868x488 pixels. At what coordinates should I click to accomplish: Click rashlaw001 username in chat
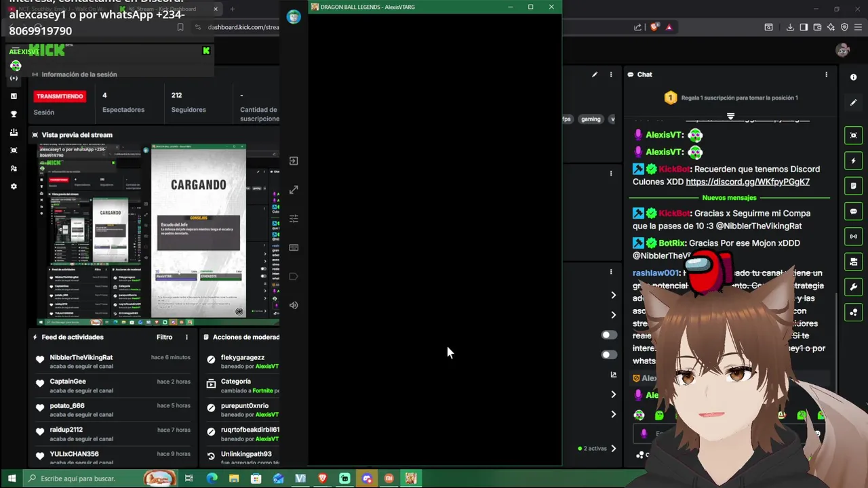tap(655, 272)
